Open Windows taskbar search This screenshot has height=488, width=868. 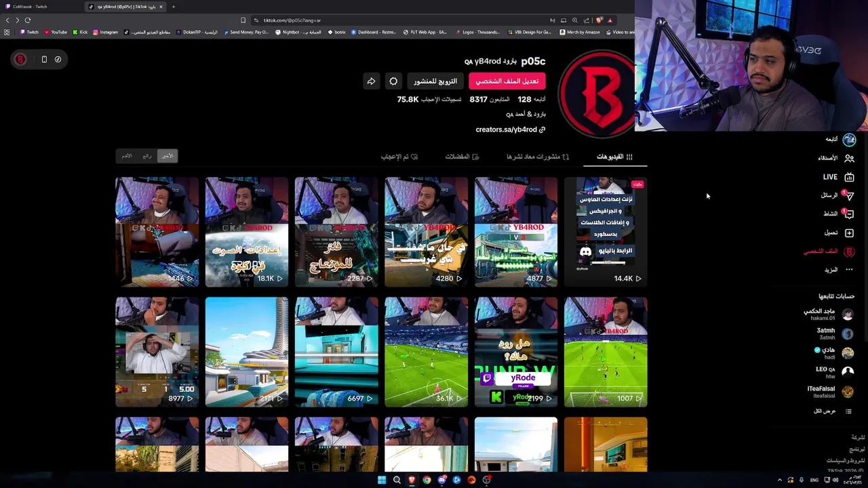(397, 480)
